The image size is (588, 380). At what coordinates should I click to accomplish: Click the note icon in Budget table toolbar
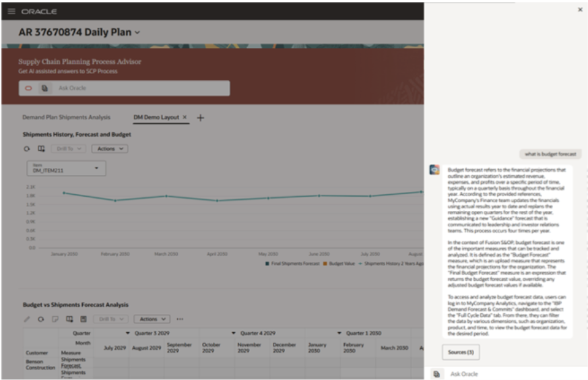[55, 319]
